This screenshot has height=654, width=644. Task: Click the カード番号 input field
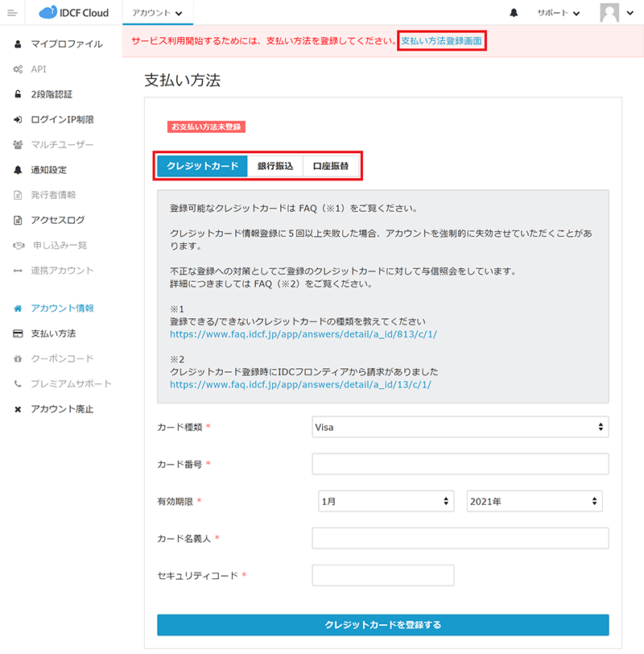(x=460, y=464)
